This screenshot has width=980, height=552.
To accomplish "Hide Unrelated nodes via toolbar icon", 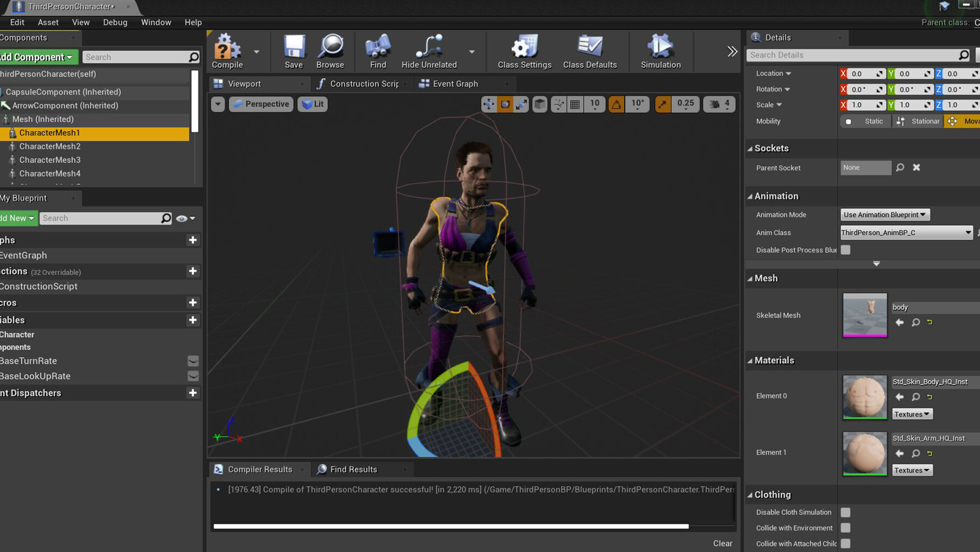I will pos(430,51).
